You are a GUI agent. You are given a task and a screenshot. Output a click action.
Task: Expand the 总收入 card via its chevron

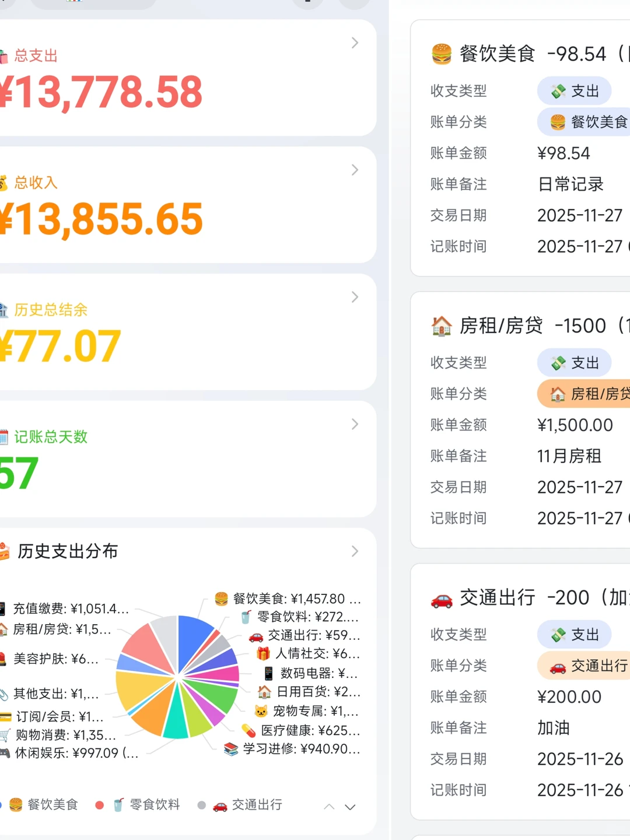coord(355,170)
